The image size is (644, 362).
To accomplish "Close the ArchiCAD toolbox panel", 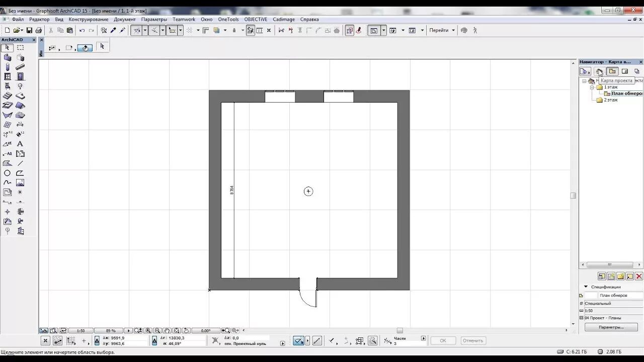I will (34, 40).
